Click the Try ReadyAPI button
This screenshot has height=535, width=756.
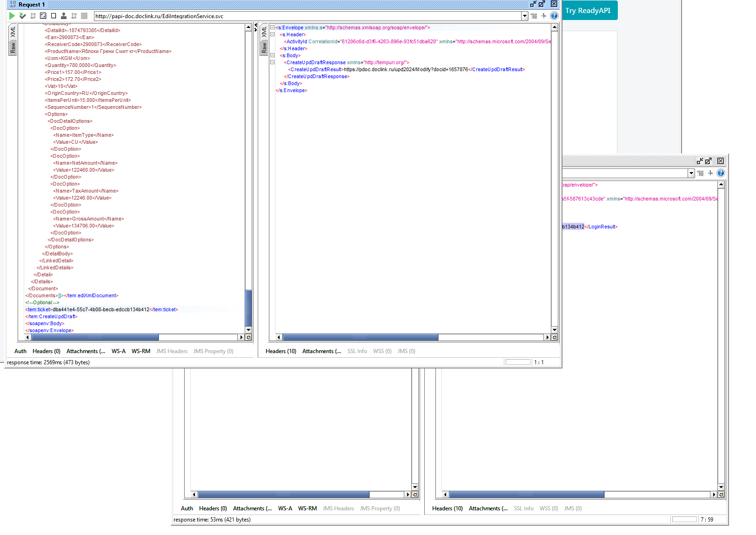588,10
